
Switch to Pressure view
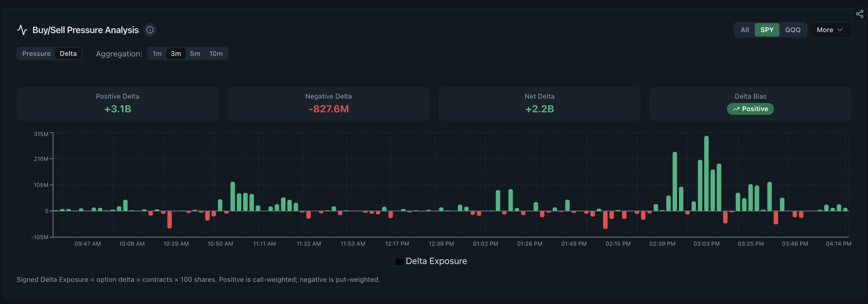(x=37, y=54)
